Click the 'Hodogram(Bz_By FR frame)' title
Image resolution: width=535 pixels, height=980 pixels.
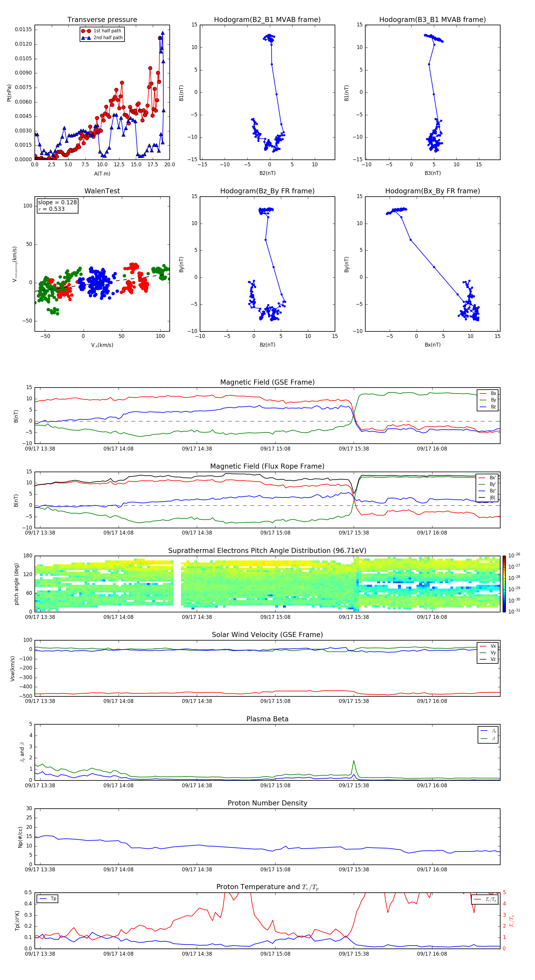tap(267, 191)
